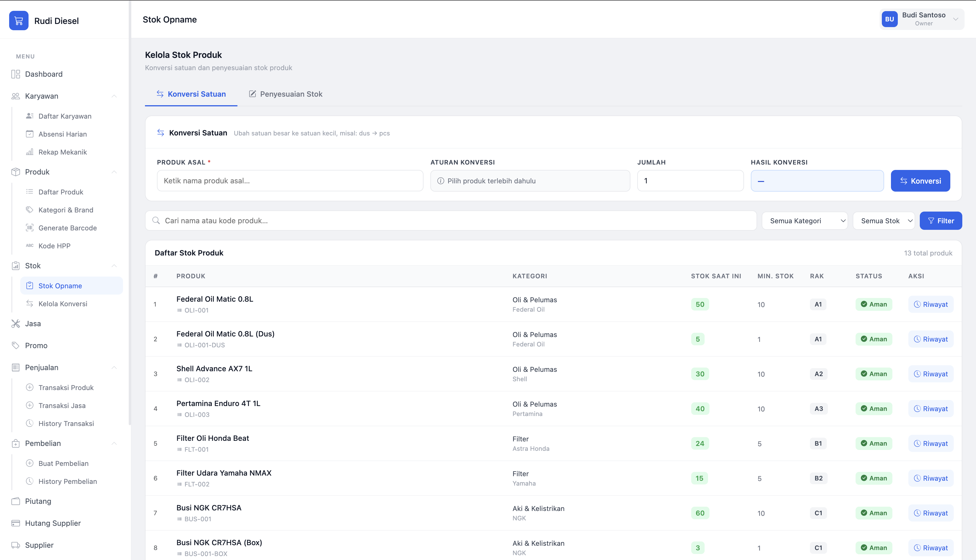This screenshot has height=560, width=976.
Task: Open Riwayat for Filter Oli Honda Beat
Action: 931,443
